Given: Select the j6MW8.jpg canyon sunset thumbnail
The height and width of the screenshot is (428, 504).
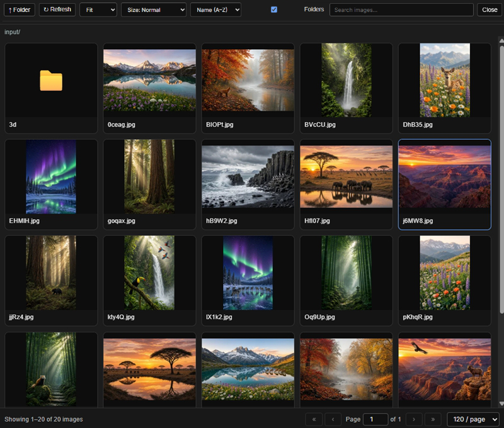Looking at the screenshot, I should [x=445, y=176].
